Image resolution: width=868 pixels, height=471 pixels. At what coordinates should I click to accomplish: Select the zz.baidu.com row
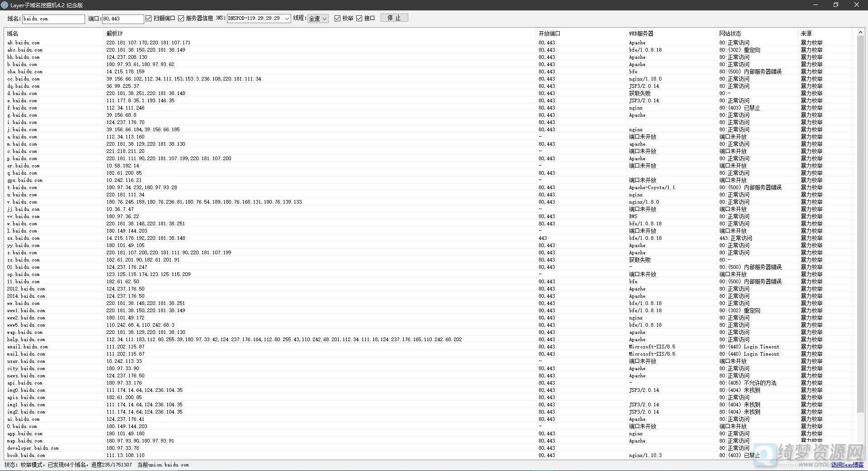click(429, 260)
